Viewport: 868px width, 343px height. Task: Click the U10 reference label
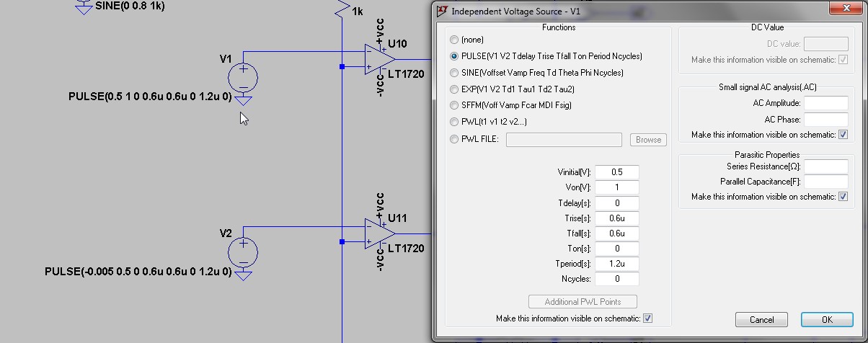coord(397,43)
